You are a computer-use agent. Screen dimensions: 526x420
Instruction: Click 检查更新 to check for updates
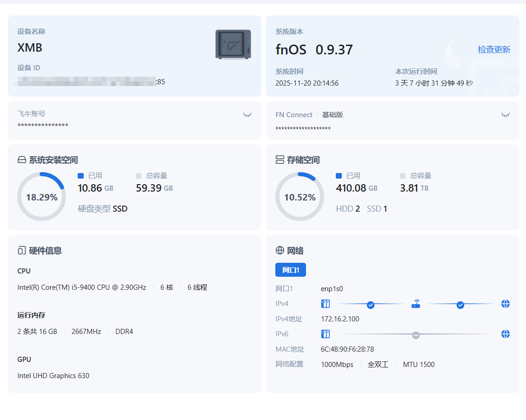click(494, 49)
